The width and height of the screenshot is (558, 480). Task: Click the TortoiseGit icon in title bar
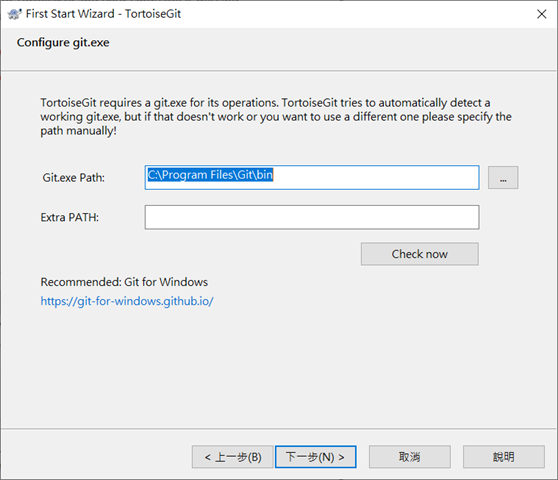point(15,14)
